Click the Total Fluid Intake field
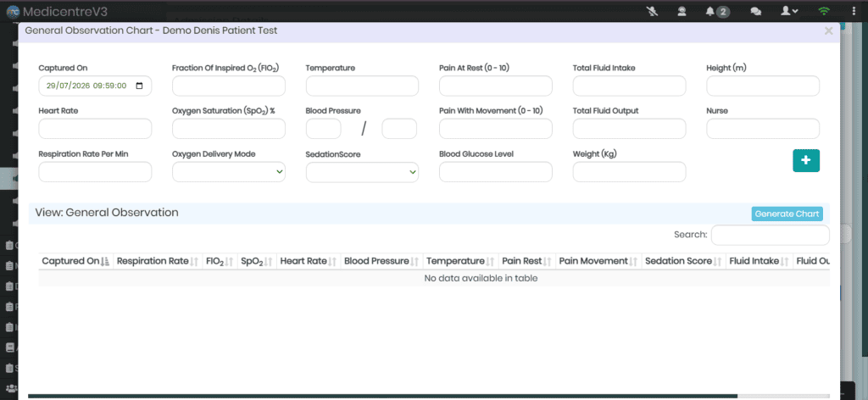Image resolution: width=868 pixels, height=400 pixels. pos(630,86)
